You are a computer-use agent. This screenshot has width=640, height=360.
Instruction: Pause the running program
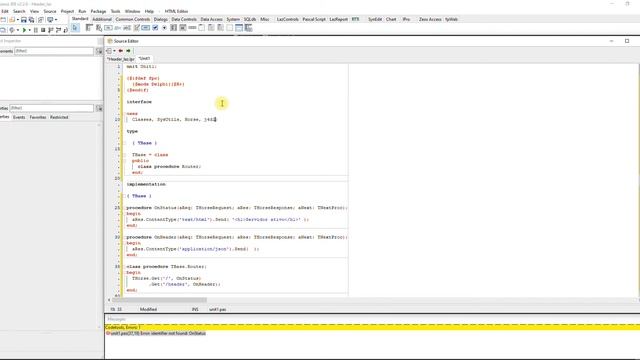tap(36, 30)
